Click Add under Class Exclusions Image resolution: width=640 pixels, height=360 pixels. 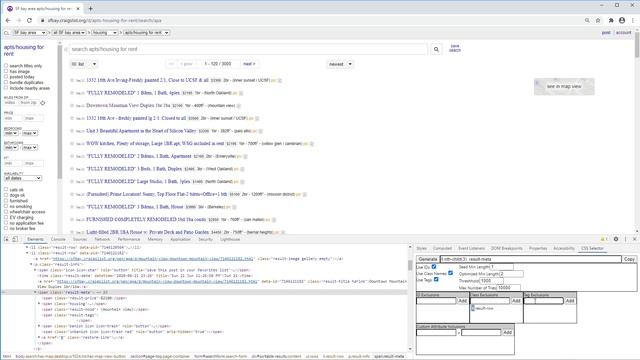point(516,301)
